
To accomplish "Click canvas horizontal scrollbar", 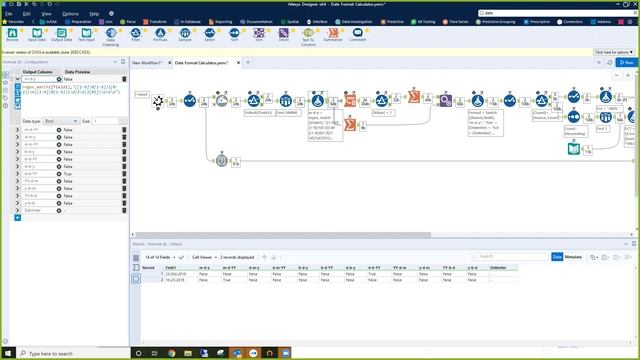I will pyautogui.click(x=283, y=235).
